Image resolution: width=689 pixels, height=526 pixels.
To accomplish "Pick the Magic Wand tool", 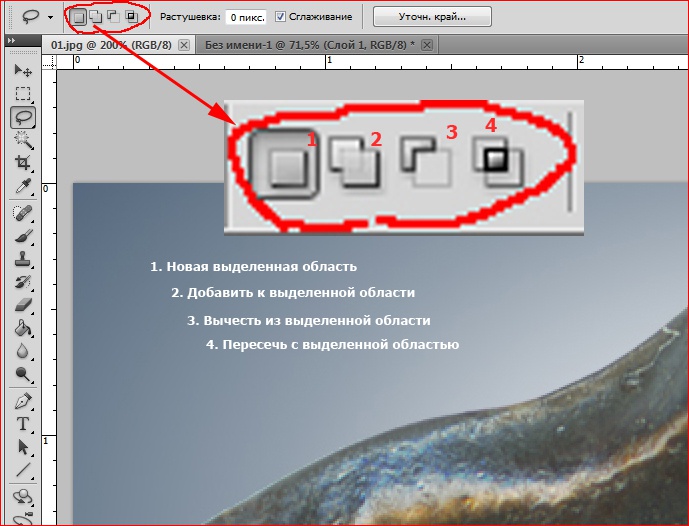I will [x=22, y=140].
